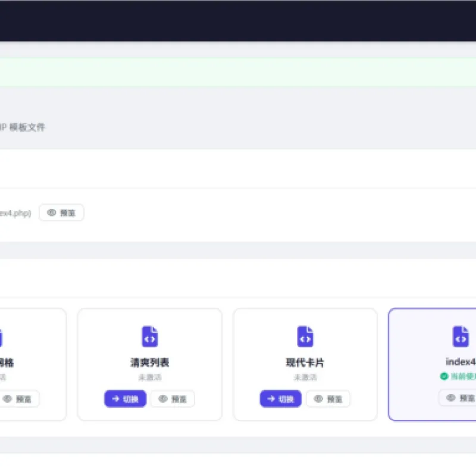
Task: Click the 模板文件 heading text
Action: click(x=27, y=127)
